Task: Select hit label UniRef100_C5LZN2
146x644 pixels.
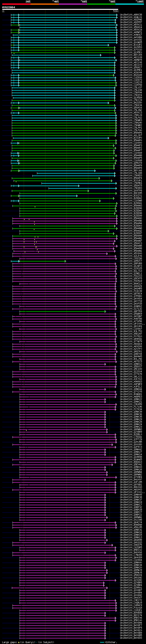Action: (x=131, y=110)
